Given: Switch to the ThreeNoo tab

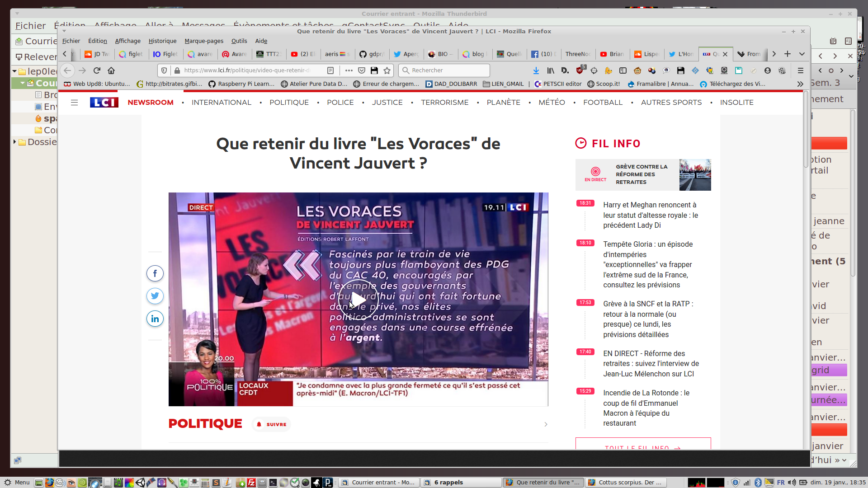Looking at the screenshot, I should click(x=577, y=54).
